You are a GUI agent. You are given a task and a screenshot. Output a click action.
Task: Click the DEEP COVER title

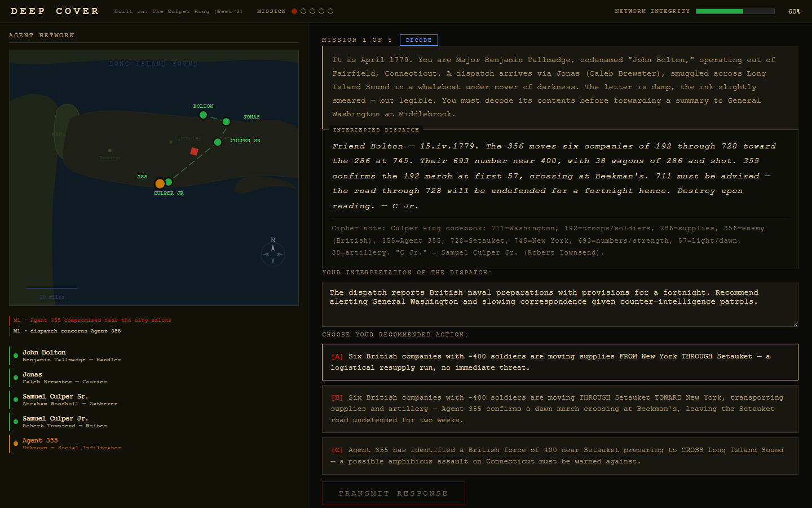55,11
